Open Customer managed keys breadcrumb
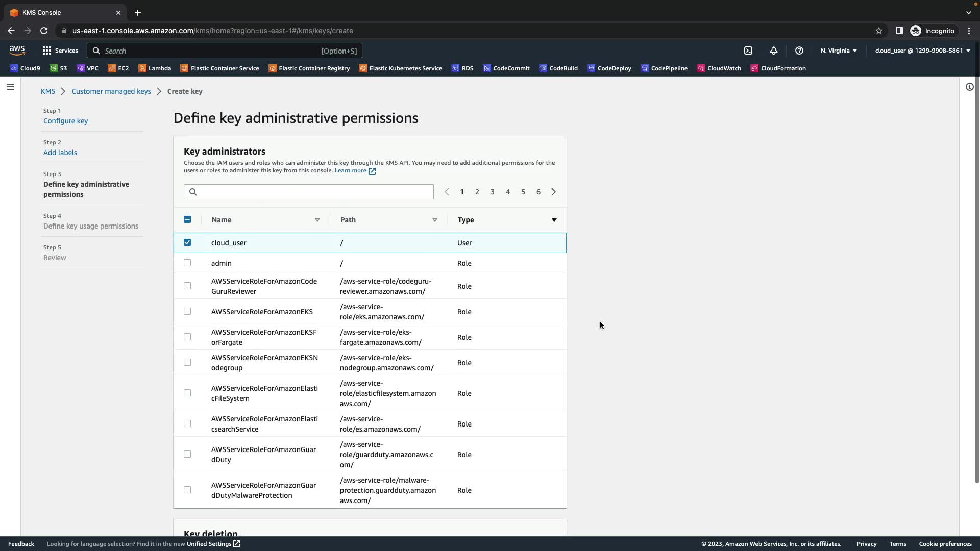The height and width of the screenshot is (551, 980). click(x=111, y=91)
